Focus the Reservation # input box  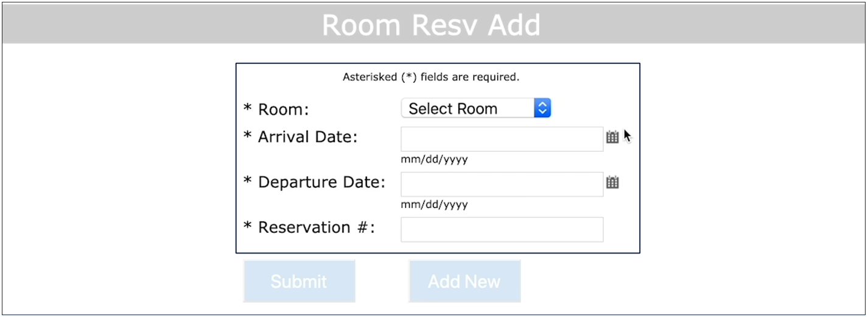[x=502, y=229]
